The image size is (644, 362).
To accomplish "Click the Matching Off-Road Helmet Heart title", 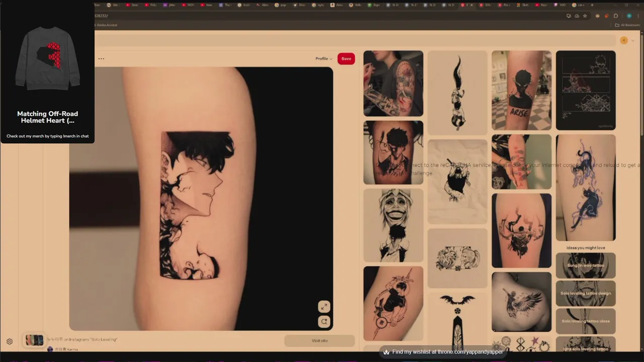I will 47,117.
